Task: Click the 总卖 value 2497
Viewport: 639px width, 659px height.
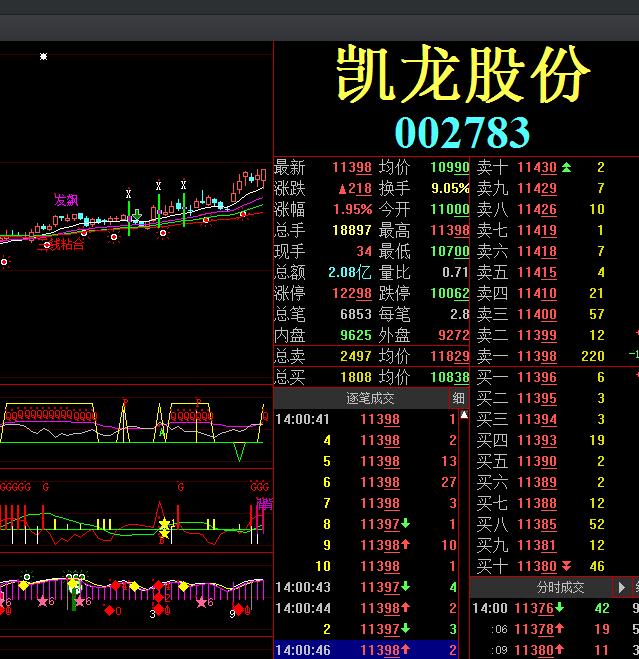Action: [x=356, y=356]
